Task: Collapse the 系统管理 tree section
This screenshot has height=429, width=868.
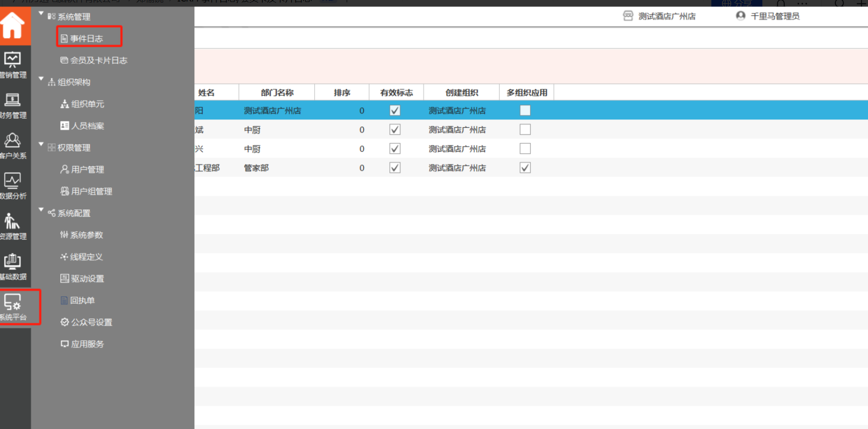Action: pyautogui.click(x=41, y=14)
